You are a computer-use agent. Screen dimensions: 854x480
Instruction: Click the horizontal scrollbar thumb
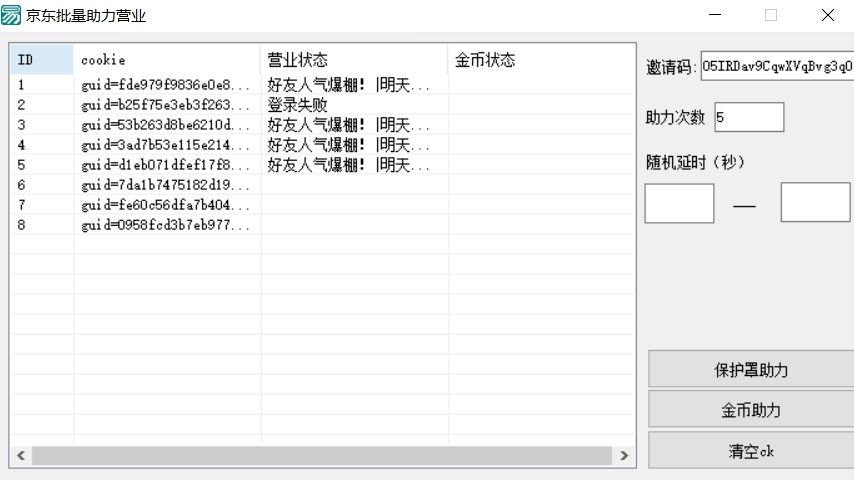pos(320,455)
